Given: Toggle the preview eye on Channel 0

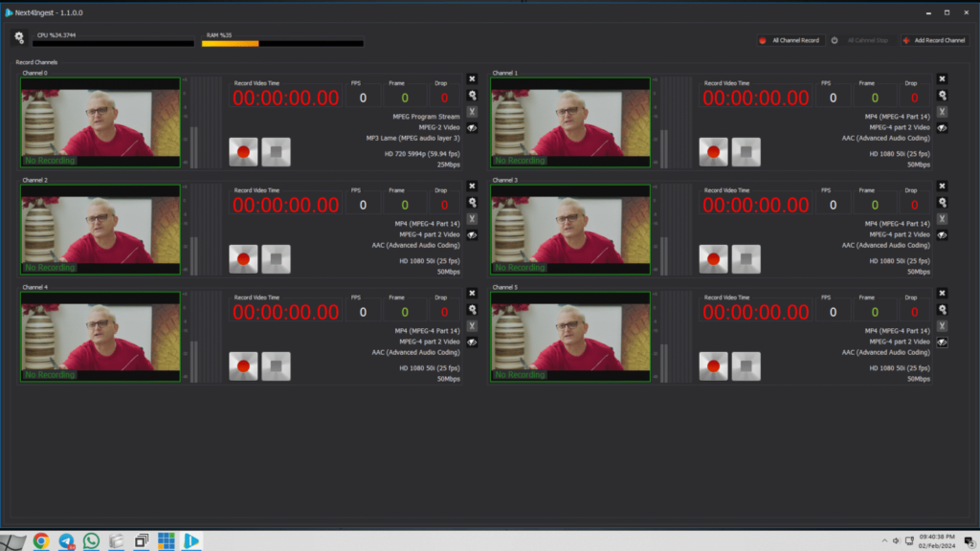Looking at the screenshot, I should (472, 127).
